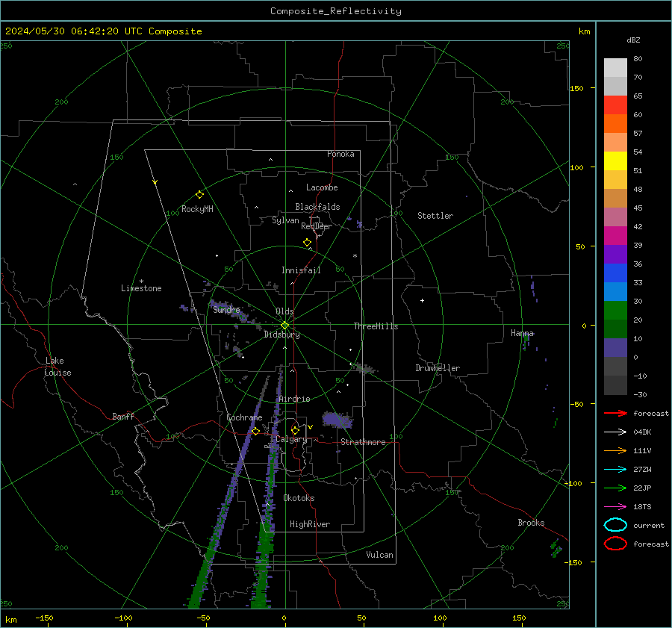The height and width of the screenshot is (628, 672).
Task: Click the yellow diamond marker under Cochrane
Action: (255, 431)
